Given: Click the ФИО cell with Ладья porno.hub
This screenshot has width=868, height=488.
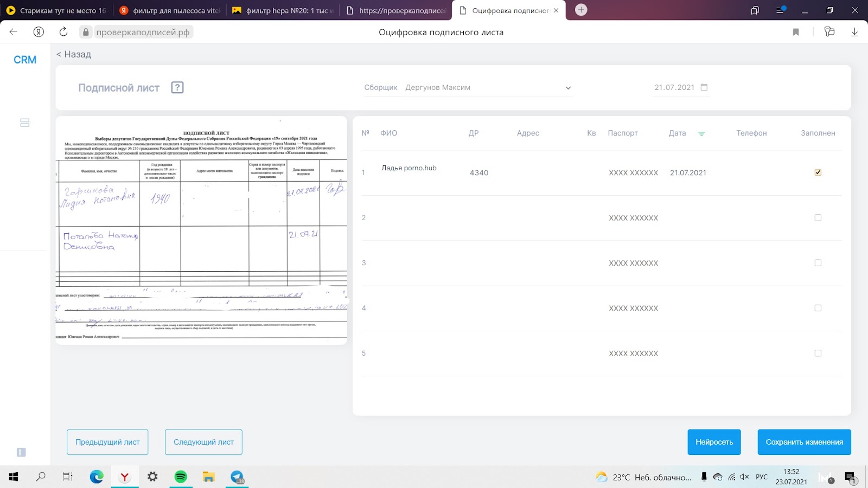Looking at the screenshot, I should click(409, 168).
